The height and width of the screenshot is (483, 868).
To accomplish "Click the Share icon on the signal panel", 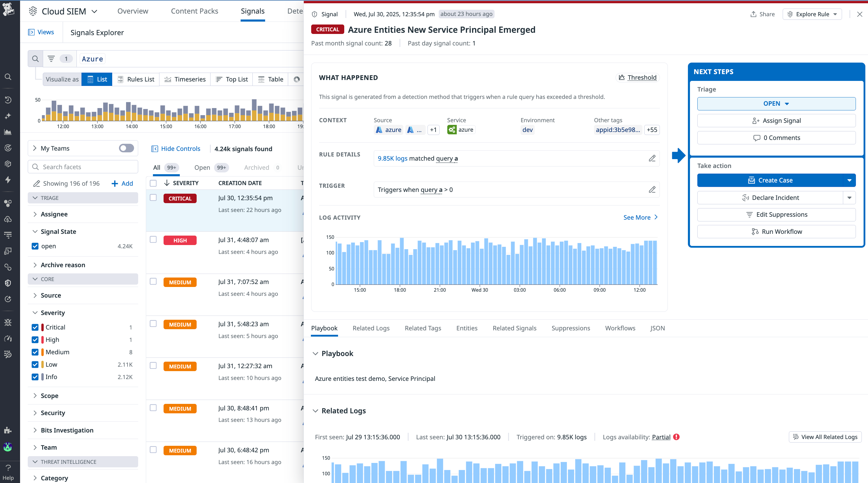I will [x=753, y=14].
